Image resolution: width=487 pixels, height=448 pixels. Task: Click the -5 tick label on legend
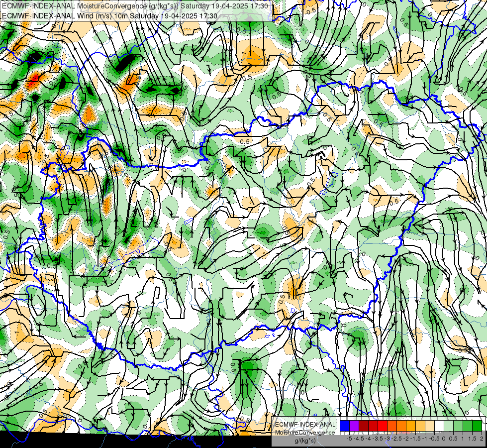[x=349, y=439]
